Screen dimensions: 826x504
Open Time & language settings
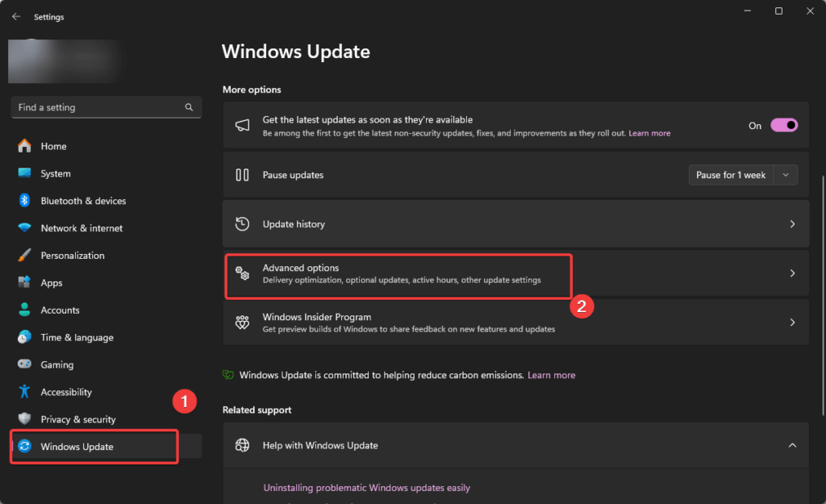(106, 338)
